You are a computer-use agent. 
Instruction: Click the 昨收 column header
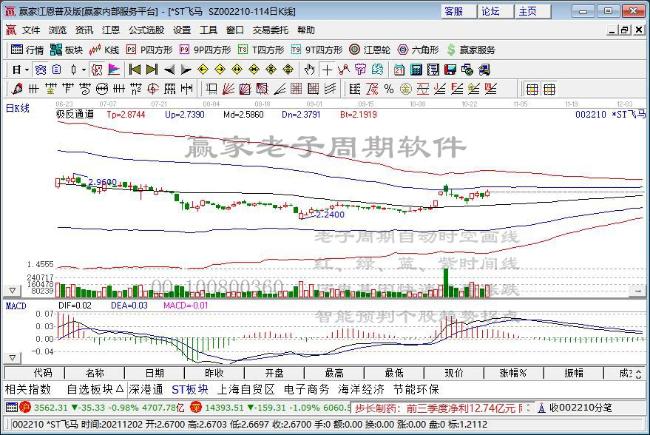(214, 373)
